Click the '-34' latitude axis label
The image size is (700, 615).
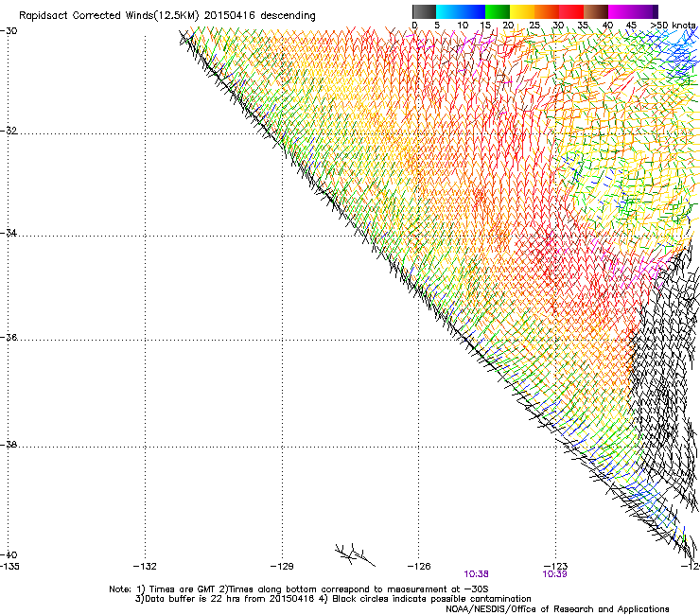9,233
